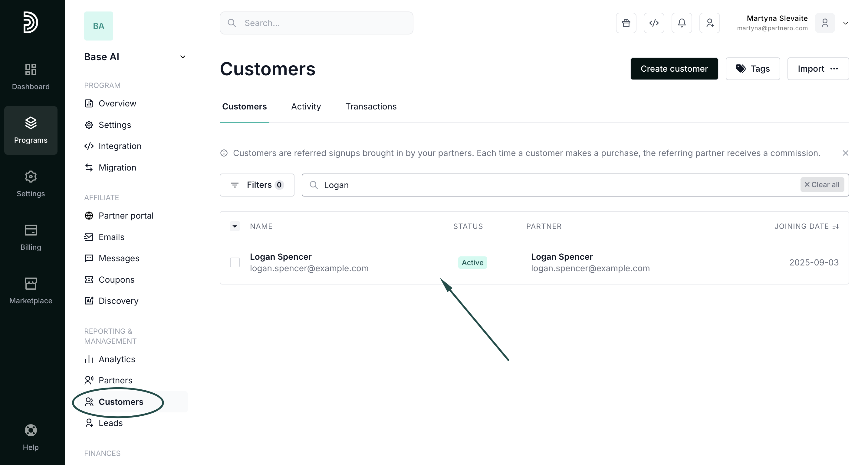Click the gift box icon in header
The image size is (868, 465).
click(x=626, y=23)
